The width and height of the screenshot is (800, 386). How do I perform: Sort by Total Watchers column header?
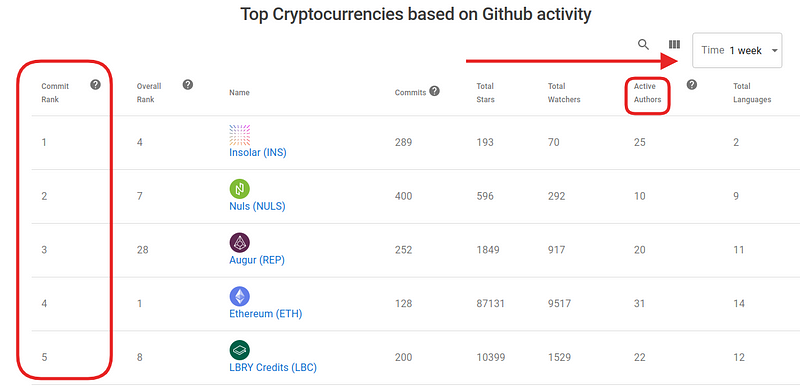pos(564,93)
